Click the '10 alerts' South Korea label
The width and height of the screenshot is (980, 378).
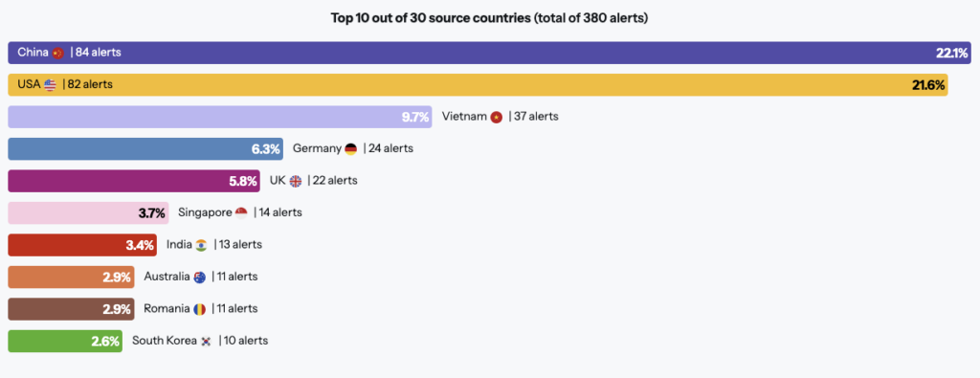pyautogui.click(x=246, y=341)
